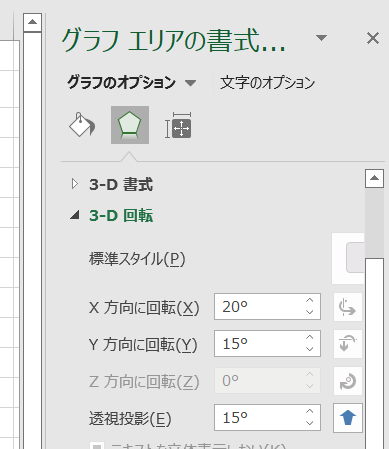Viewport: 389px width, 449px height.
Task: Click the Y 方向に回転 value field
Action: click(x=267, y=344)
